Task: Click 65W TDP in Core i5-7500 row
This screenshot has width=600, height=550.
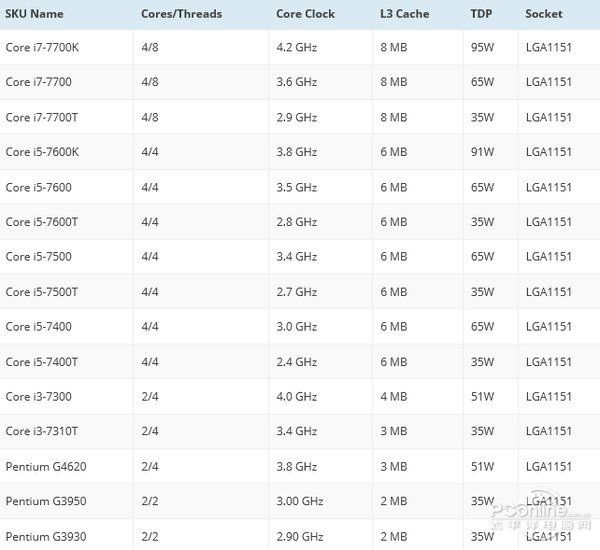Action: (483, 256)
